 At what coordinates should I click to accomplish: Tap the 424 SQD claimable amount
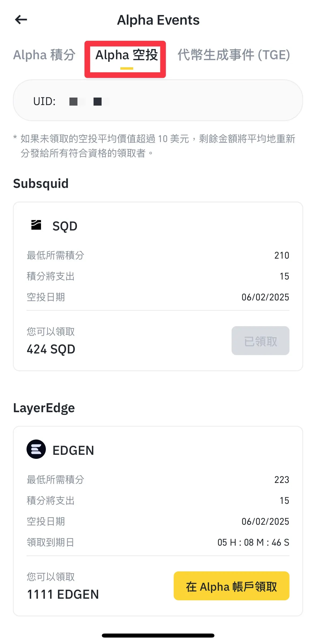pyautogui.click(x=51, y=349)
